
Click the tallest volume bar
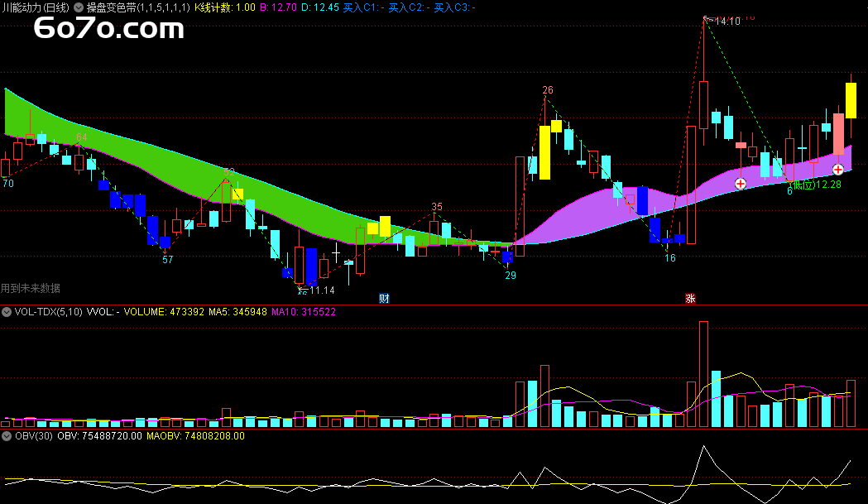point(703,374)
